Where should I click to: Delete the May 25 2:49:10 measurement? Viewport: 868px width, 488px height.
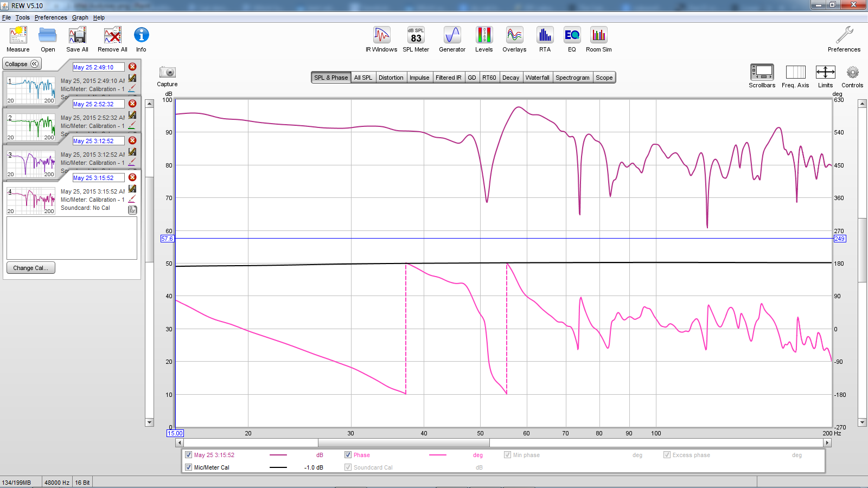132,67
